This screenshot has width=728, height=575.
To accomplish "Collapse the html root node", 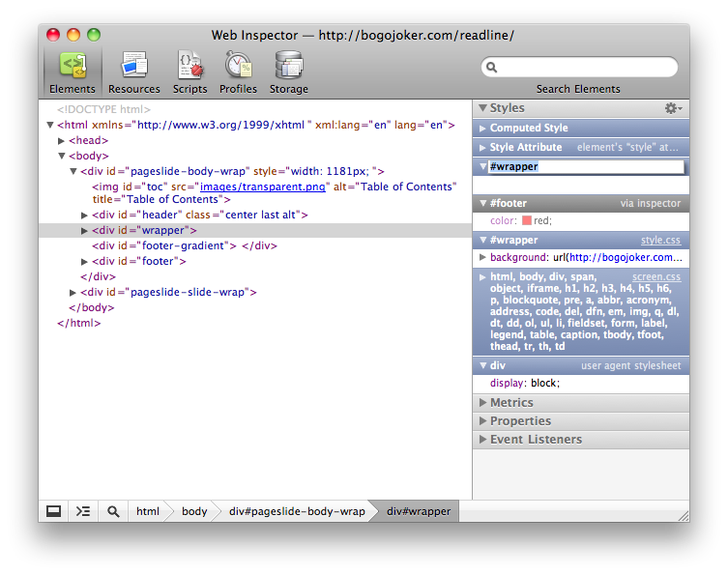I will pyautogui.click(x=50, y=125).
